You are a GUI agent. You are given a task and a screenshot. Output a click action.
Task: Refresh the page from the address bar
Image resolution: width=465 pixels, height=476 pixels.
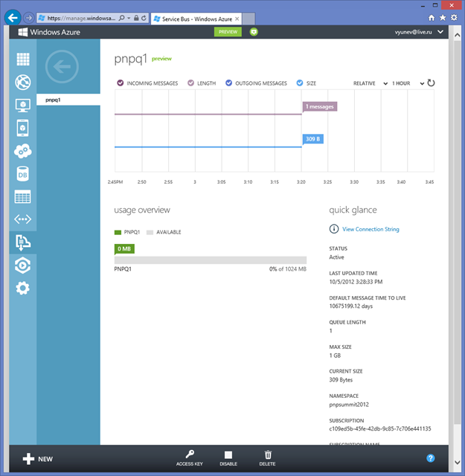[144, 18]
